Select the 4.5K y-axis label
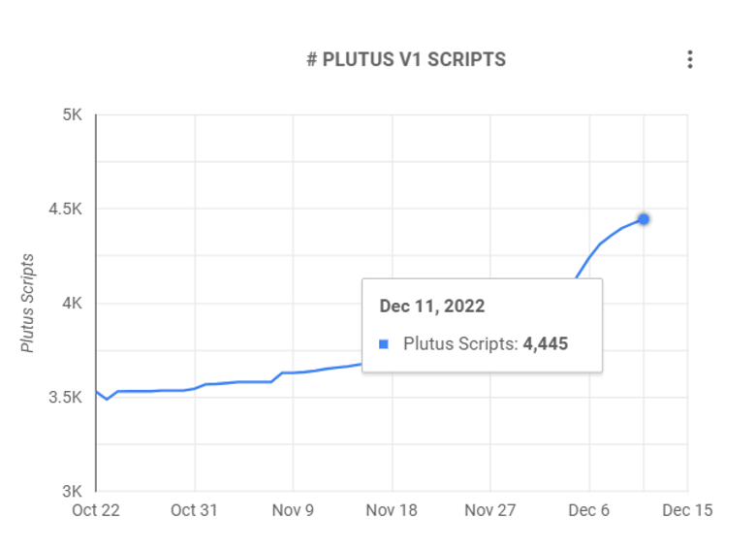756x550 pixels. point(66,210)
